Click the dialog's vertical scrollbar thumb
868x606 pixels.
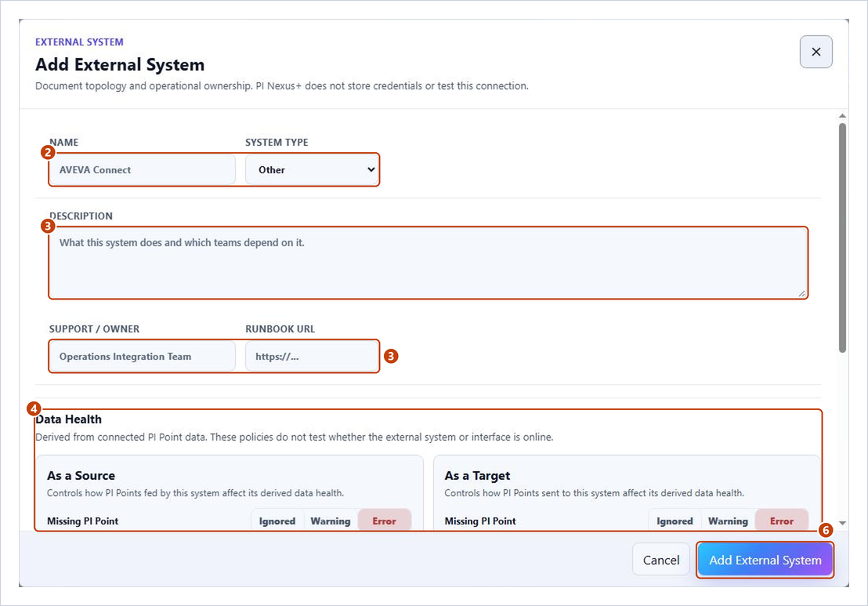[842, 237]
